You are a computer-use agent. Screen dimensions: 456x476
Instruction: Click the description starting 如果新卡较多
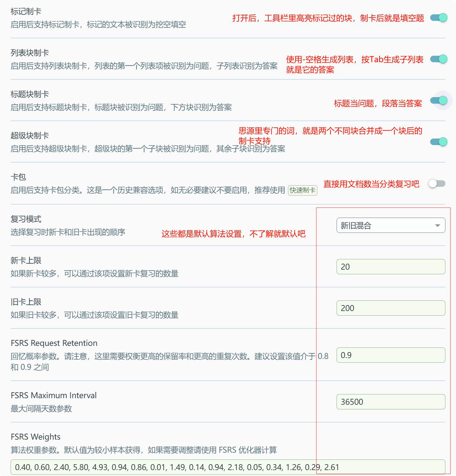click(x=95, y=274)
